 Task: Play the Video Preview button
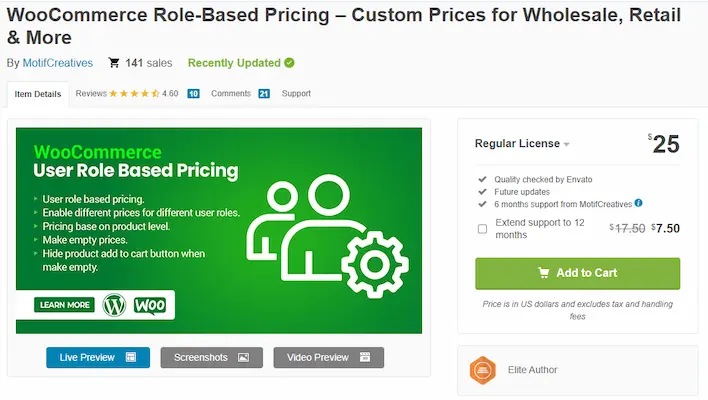[328, 357]
